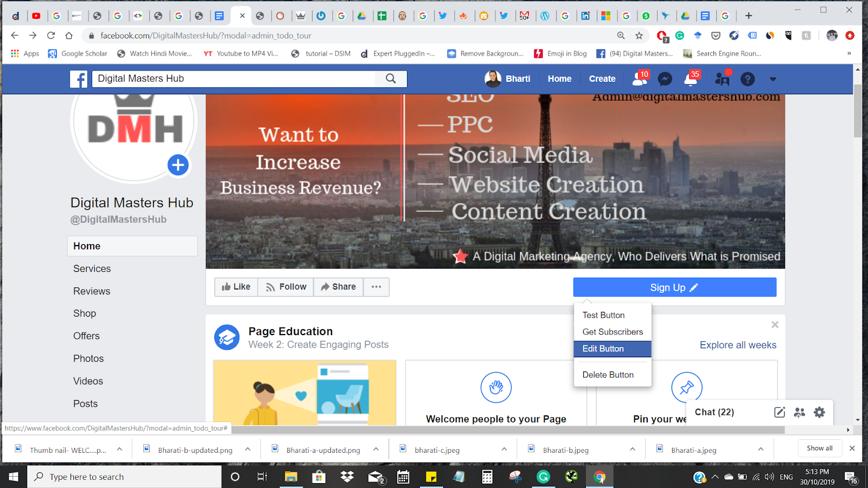Click Create link in Facebook header
This screenshot has height=488, width=868.
tap(602, 79)
